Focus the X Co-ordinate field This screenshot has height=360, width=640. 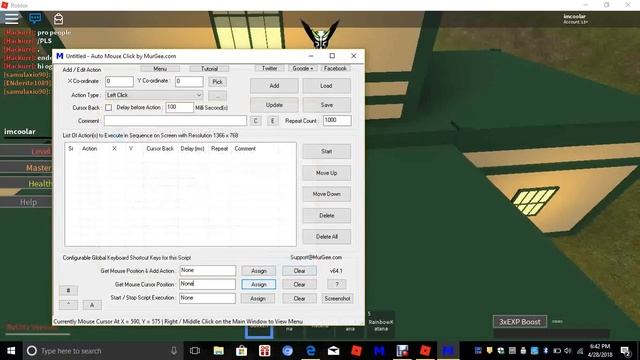click(119, 81)
